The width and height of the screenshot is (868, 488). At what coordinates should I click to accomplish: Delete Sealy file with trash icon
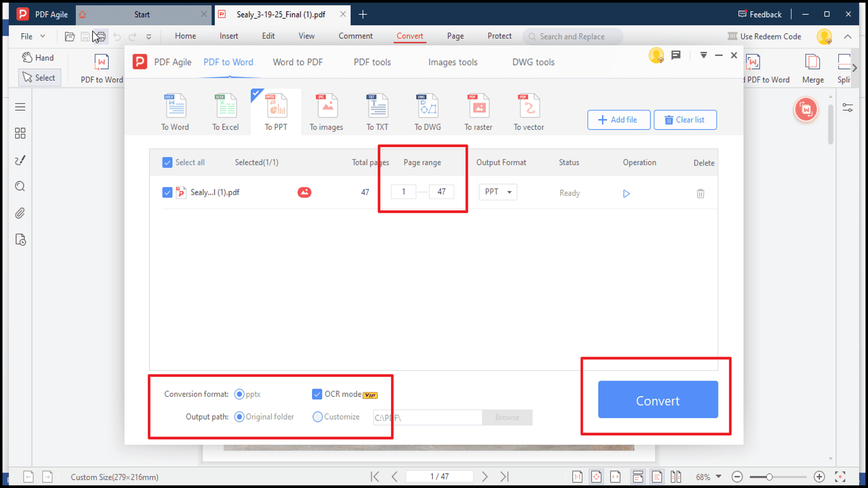point(700,193)
